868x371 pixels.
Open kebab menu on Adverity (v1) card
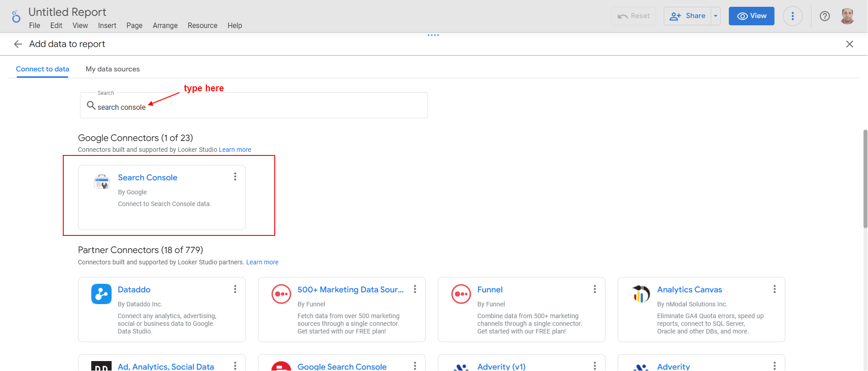(595, 366)
